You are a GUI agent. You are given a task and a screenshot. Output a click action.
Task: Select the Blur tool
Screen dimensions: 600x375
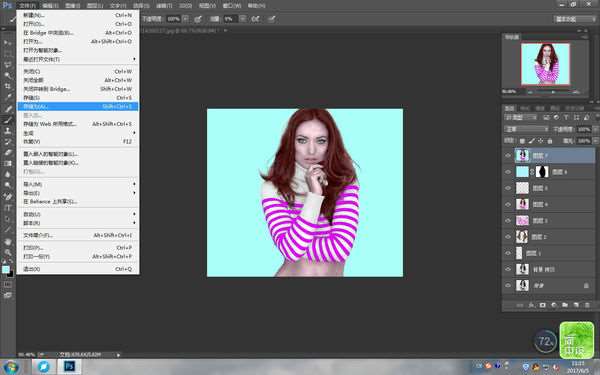click(8, 174)
